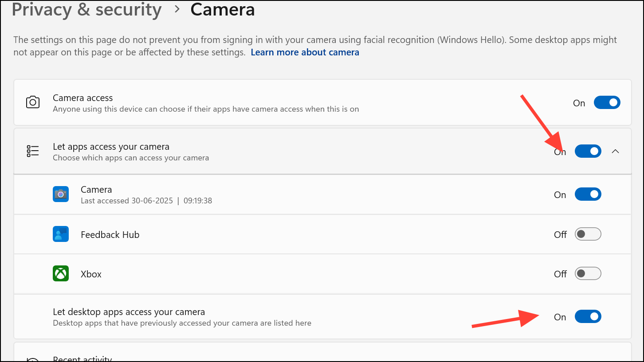This screenshot has height=362, width=644.
Task: Disable camera access for the Camera app
Action: click(x=588, y=194)
